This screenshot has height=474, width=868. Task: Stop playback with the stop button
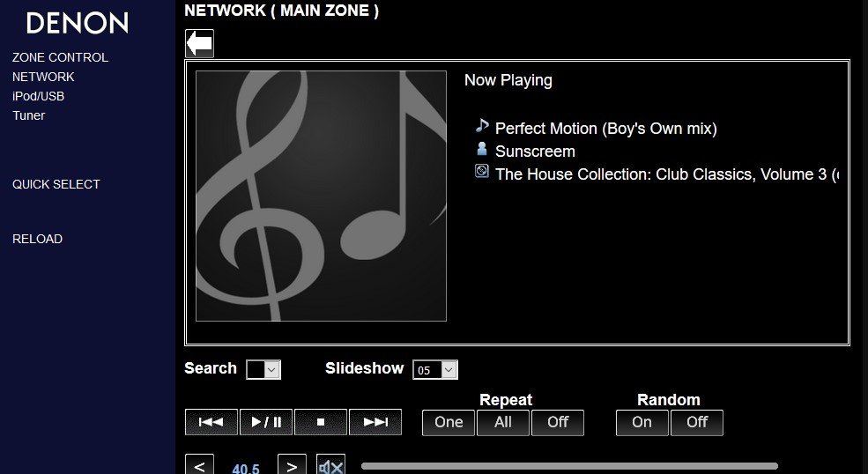tap(321, 422)
